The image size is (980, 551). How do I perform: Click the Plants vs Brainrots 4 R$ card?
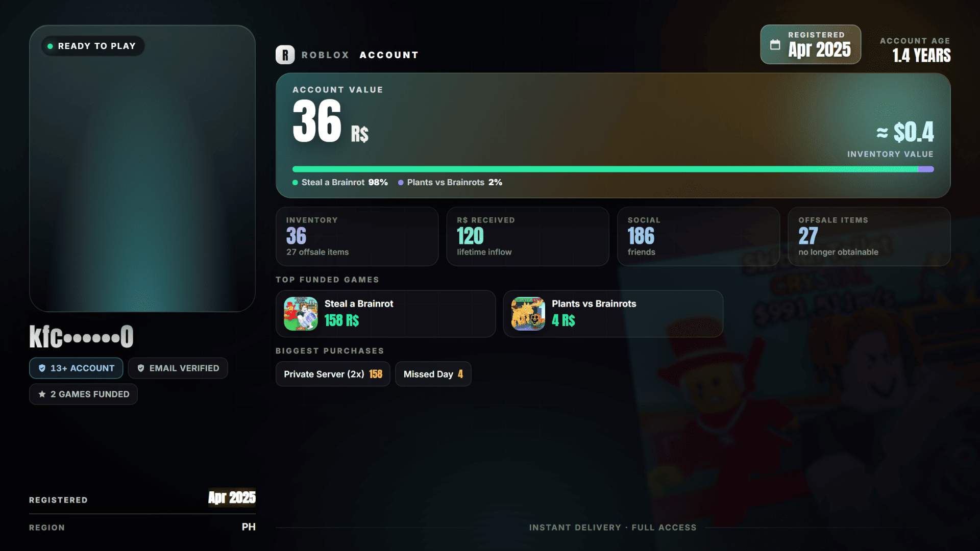pyautogui.click(x=613, y=314)
